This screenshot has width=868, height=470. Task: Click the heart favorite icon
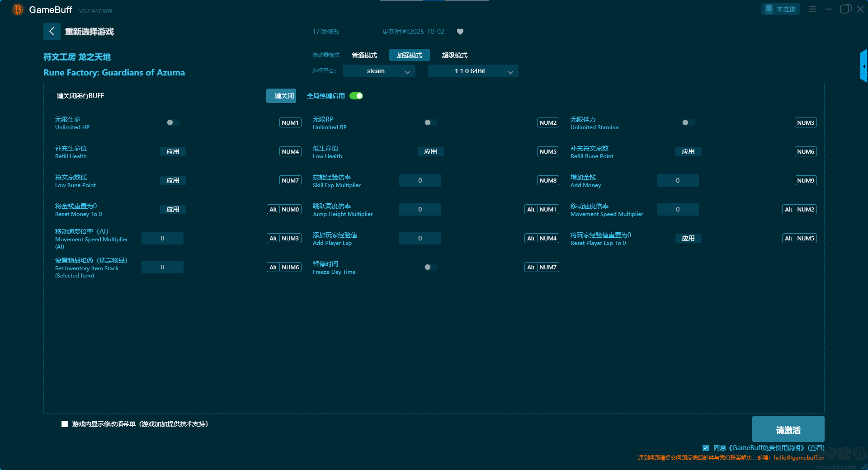coord(460,32)
